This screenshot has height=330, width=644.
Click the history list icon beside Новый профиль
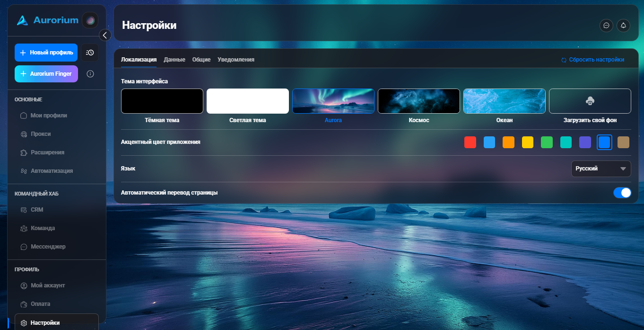click(90, 53)
